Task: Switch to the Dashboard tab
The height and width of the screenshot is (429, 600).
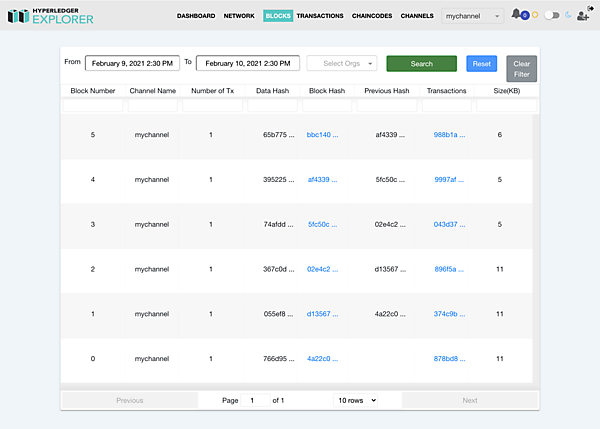Action: (x=196, y=16)
